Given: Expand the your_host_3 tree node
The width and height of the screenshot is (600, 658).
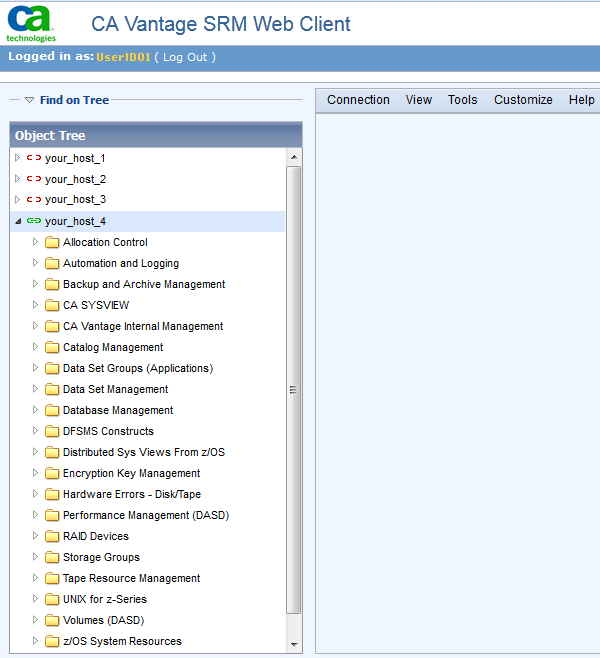Looking at the screenshot, I should tap(17, 199).
